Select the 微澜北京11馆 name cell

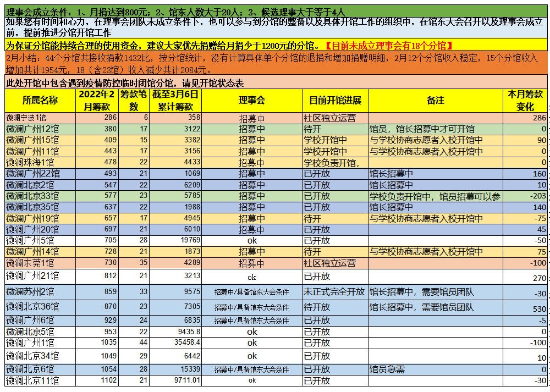point(40,380)
